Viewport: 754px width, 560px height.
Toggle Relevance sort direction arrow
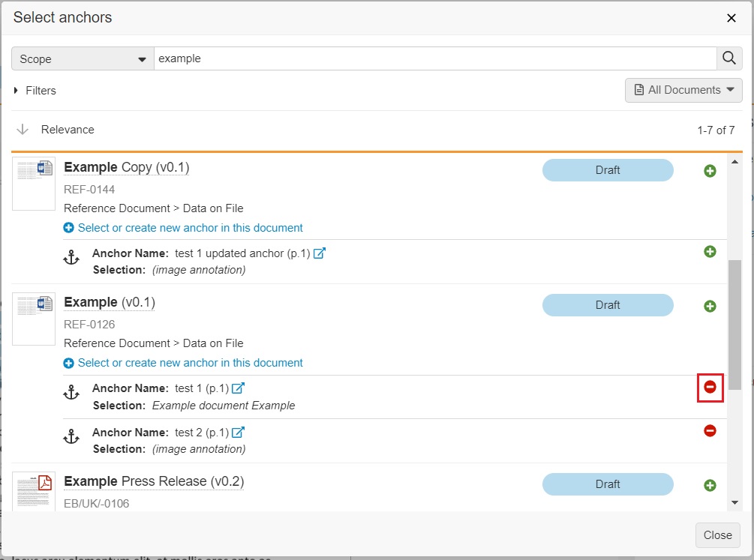tap(23, 130)
